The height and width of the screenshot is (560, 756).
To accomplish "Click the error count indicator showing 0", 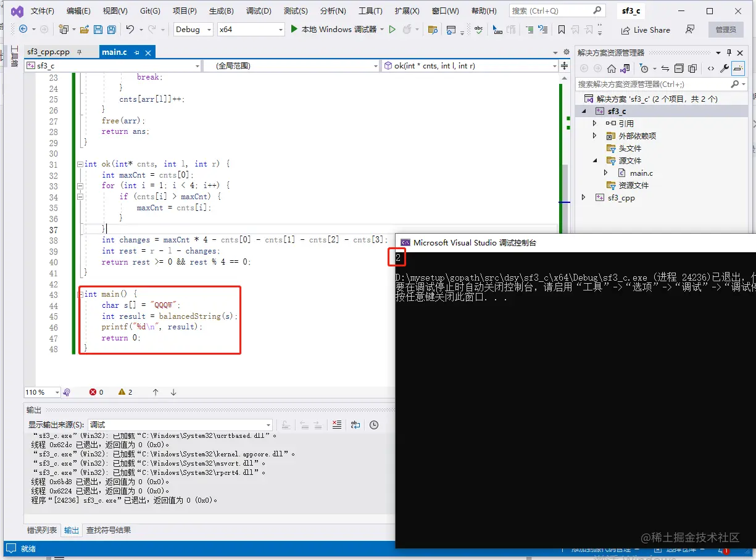I will tap(96, 392).
